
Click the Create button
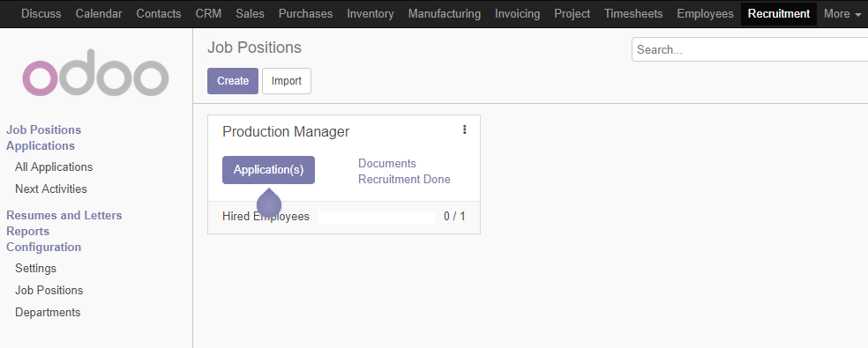tap(233, 81)
